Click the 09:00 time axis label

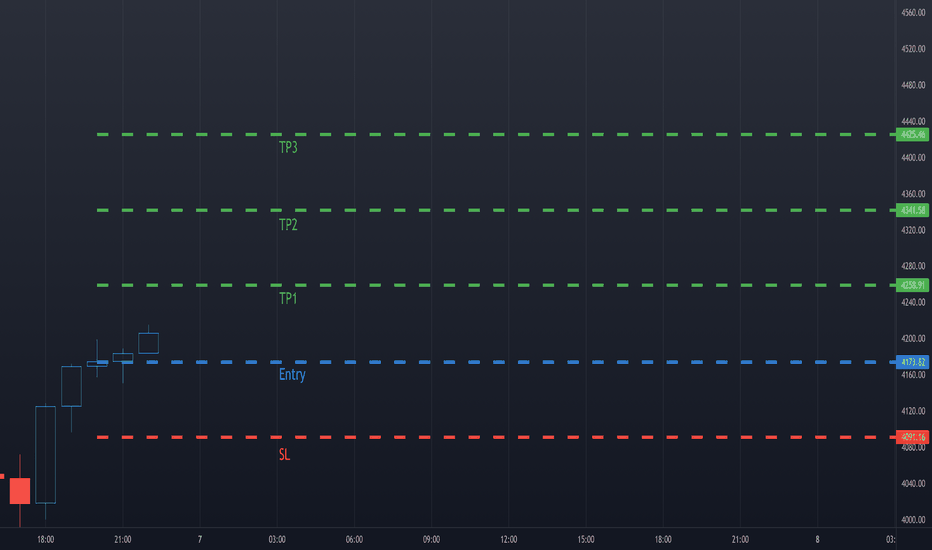(x=432, y=539)
